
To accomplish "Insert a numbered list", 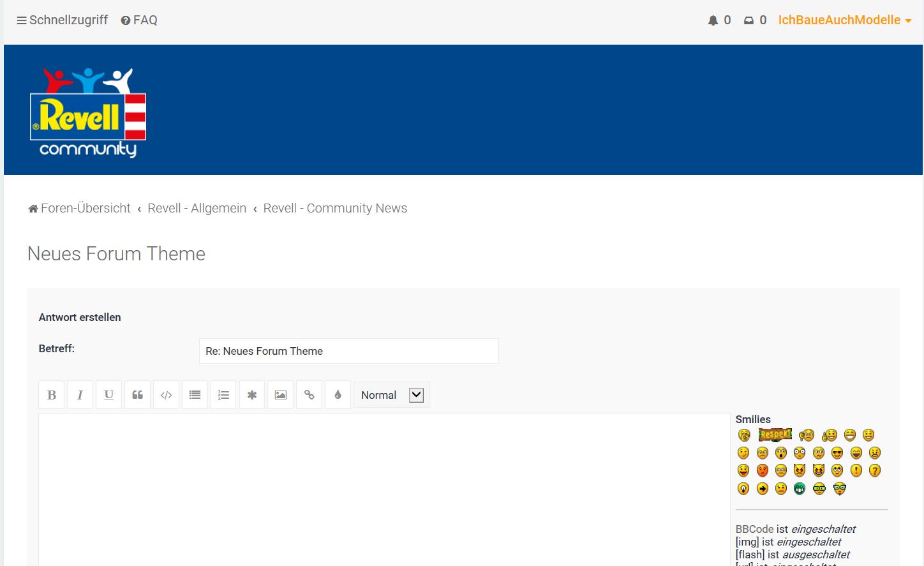I will [x=223, y=395].
